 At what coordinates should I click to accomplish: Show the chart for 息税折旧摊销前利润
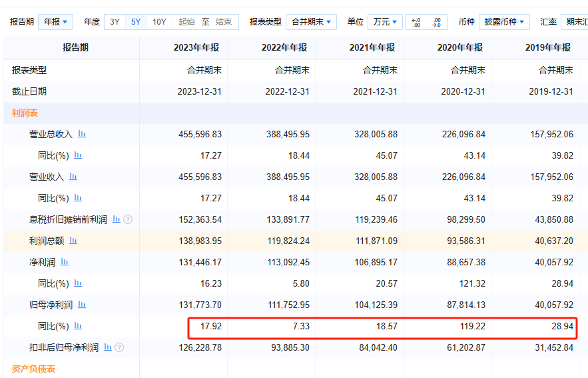(117, 219)
